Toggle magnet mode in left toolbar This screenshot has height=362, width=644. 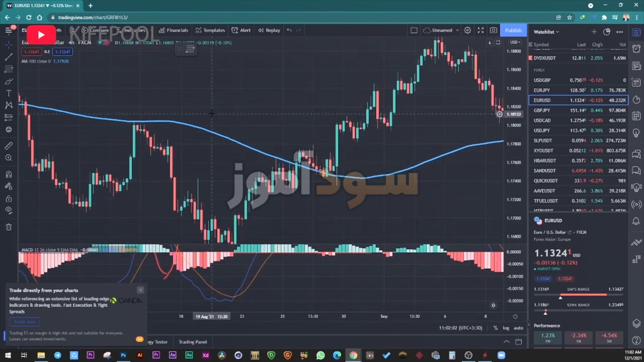pos(9,174)
